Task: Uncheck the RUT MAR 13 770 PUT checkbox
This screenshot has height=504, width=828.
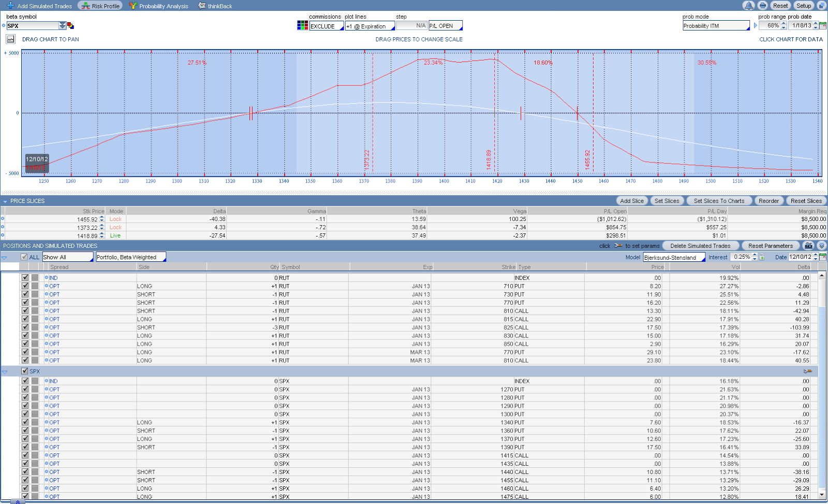Action: (25, 352)
